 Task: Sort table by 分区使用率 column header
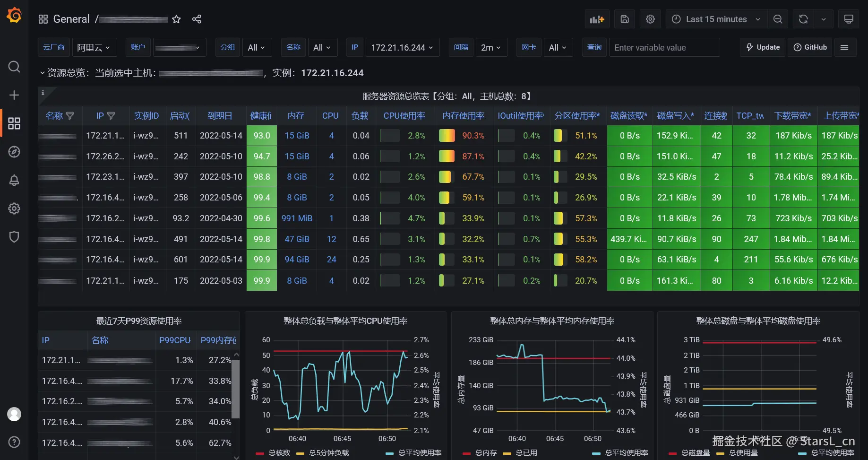pyautogui.click(x=577, y=116)
